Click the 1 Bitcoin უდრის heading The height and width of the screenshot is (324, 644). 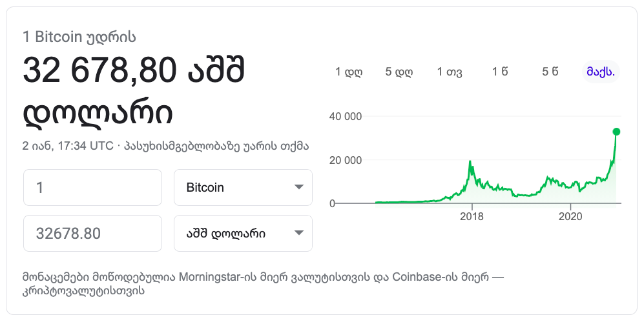click(x=79, y=37)
